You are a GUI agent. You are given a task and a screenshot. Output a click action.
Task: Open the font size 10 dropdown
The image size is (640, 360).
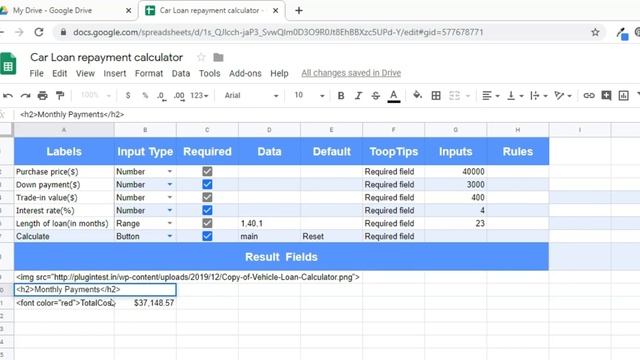coord(309,96)
